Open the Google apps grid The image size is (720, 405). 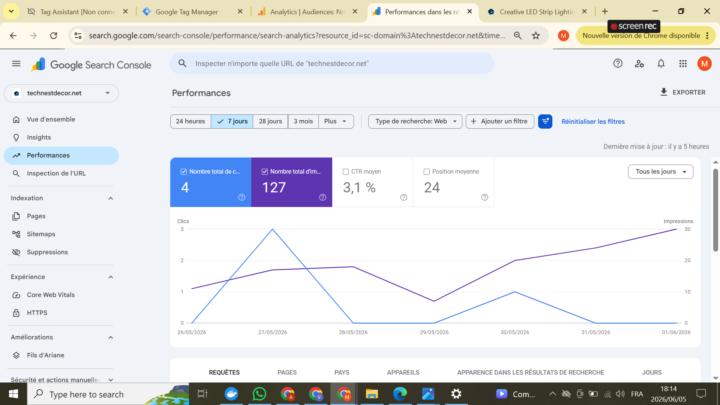pos(683,64)
